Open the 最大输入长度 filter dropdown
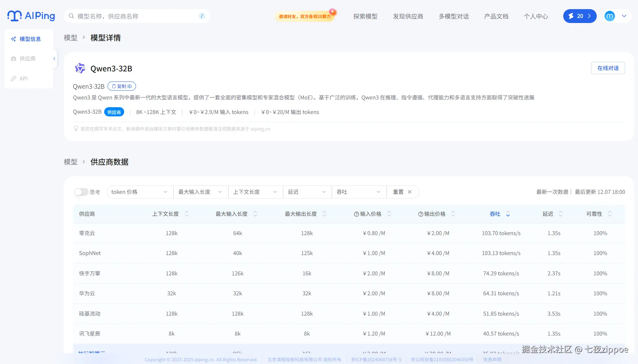The width and height of the screenshot is (638, 364). click(x=201, y=192)
